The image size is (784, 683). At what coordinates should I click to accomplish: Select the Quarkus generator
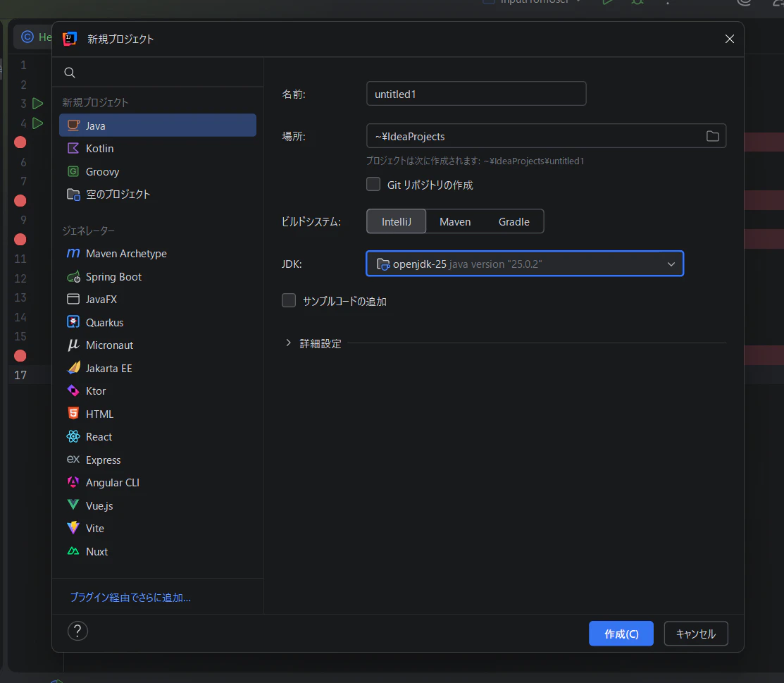158,322
